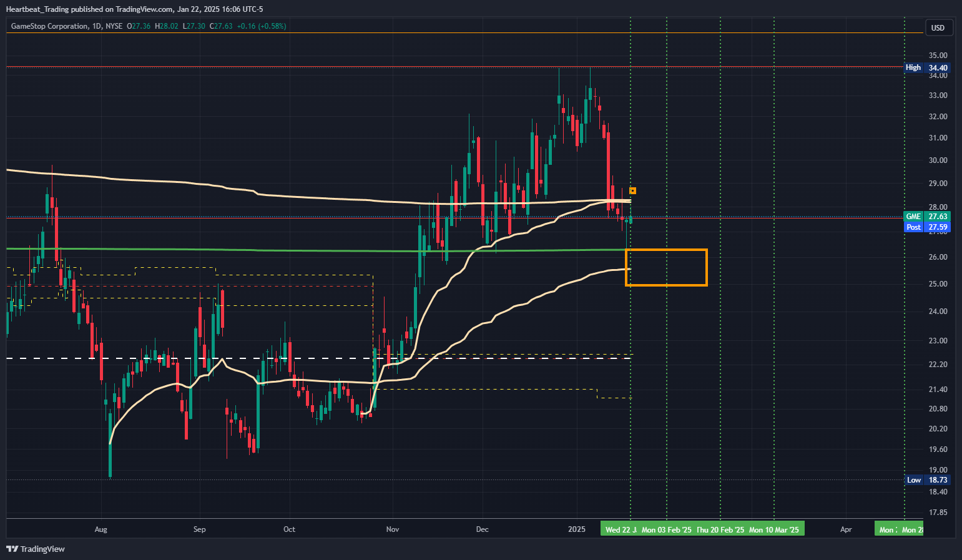Screen dimensions: 962x560
Task: Click the Aug label on time axis
Action: click(x=101, y=529)
